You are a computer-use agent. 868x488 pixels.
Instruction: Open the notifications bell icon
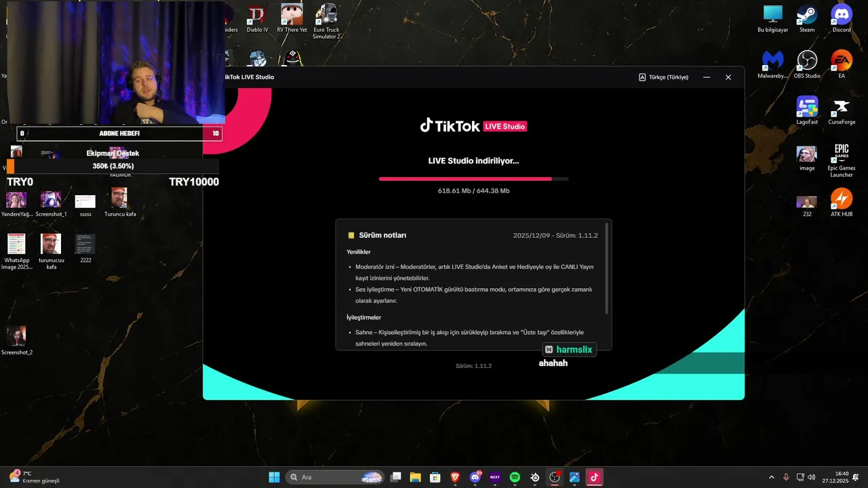point(856,477)
